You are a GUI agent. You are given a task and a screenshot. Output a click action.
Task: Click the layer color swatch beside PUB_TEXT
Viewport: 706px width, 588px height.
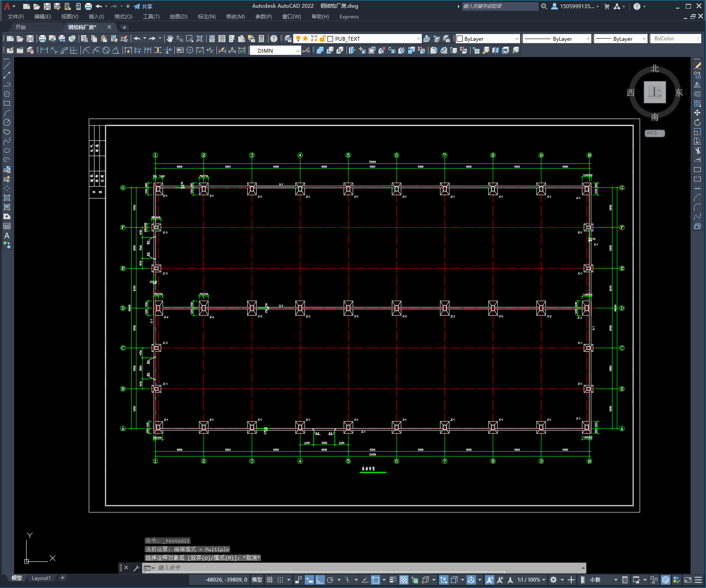coord(330,39)
